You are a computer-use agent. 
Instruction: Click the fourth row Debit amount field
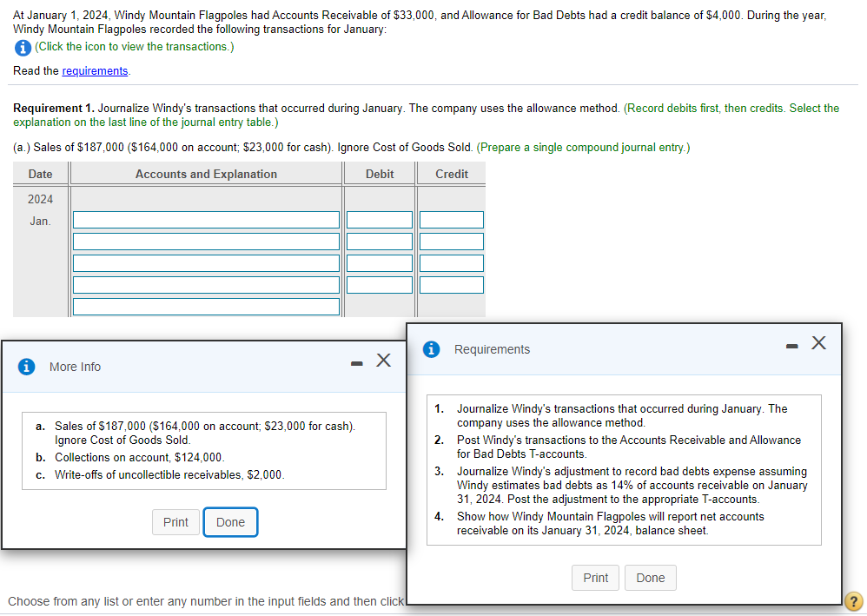tap(380, 285)
